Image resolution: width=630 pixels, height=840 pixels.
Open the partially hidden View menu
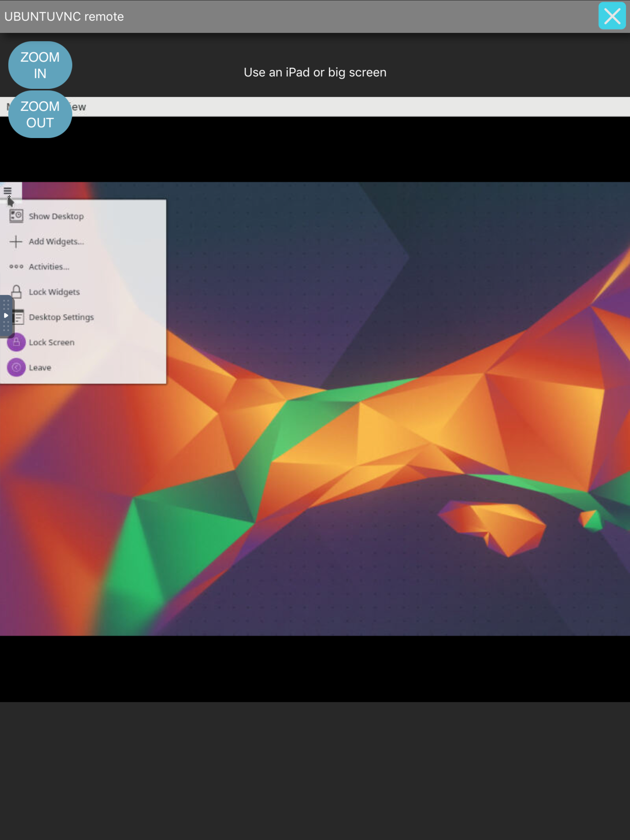tap(79, 107)
